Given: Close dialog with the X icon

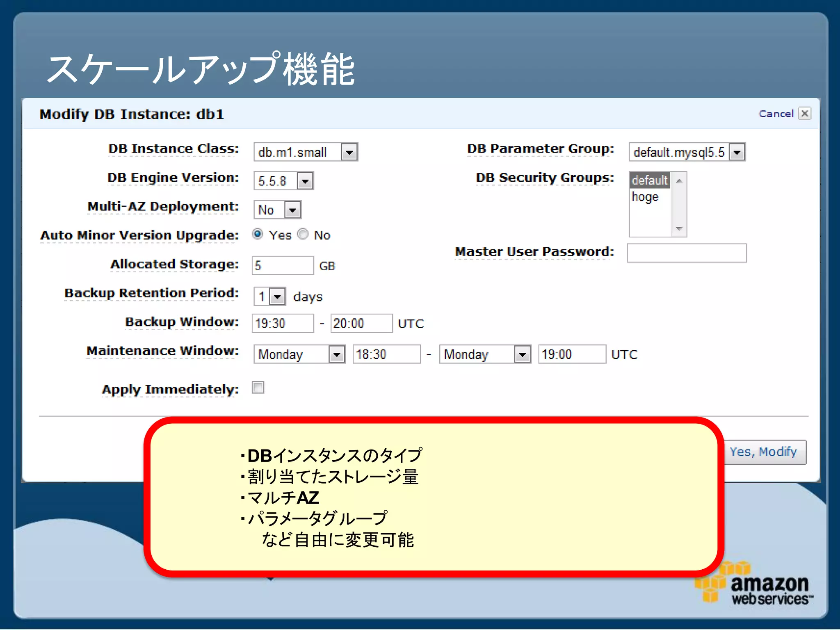Looking at the screenshot, I should (x=804, y=114).
